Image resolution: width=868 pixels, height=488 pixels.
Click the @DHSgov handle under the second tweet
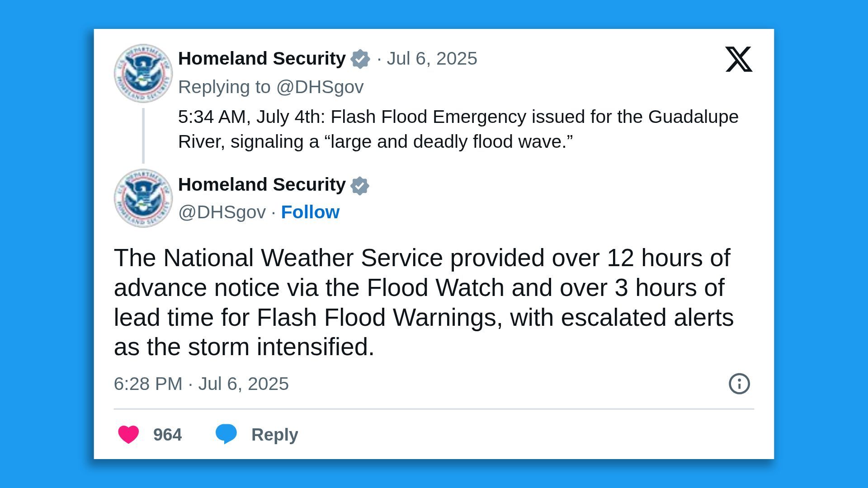click(221, 211)
